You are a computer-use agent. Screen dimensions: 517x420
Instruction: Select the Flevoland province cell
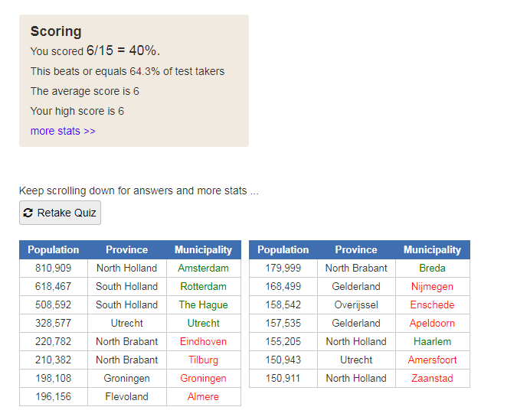tap(127, 396)
